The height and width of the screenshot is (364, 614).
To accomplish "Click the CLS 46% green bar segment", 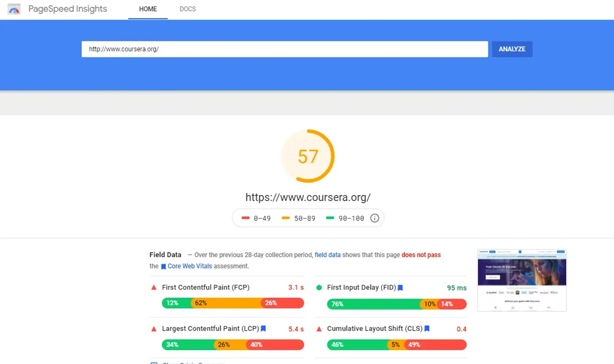I will 357,345.
